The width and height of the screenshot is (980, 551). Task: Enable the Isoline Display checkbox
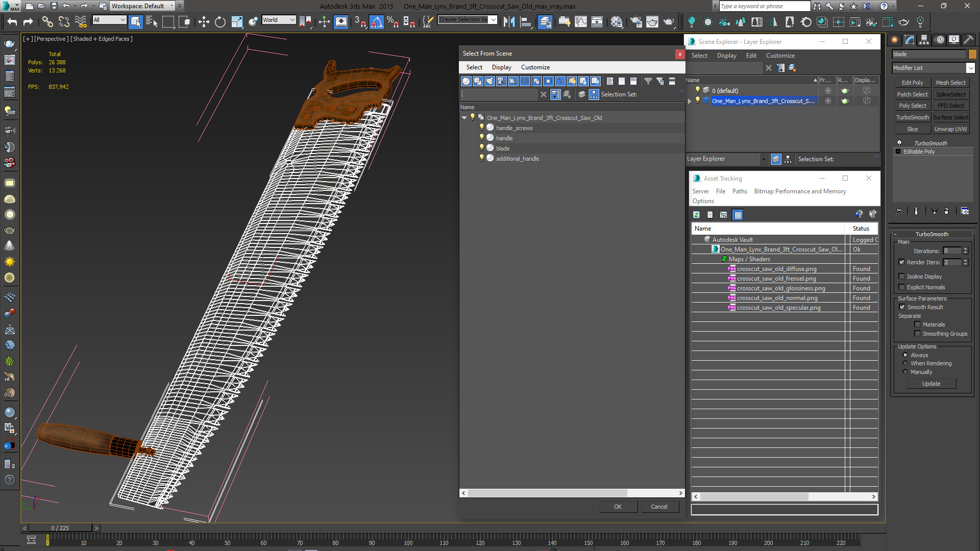click(x=902, y=277)
